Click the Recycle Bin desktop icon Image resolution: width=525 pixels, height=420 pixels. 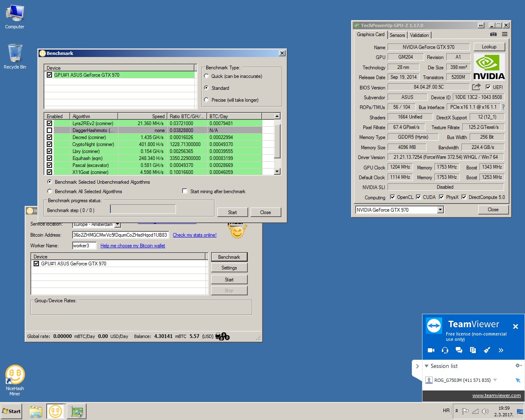[x=15, y=57]
